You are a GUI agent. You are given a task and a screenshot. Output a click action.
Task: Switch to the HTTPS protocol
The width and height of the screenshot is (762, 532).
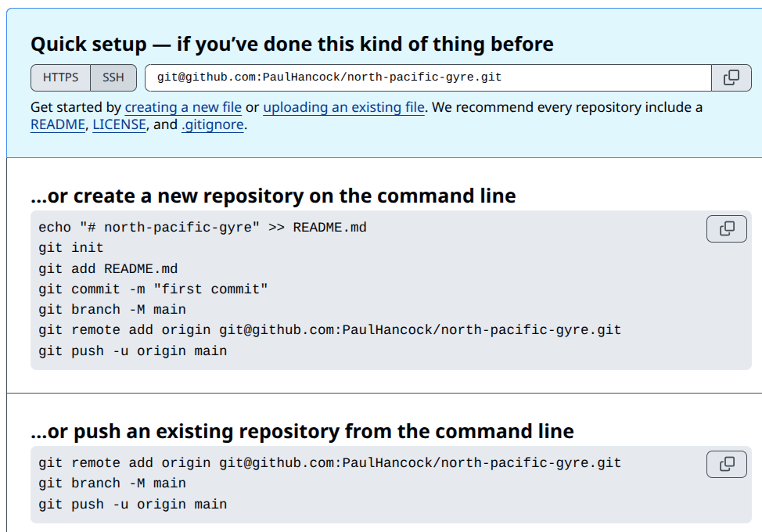coord(59,77)
